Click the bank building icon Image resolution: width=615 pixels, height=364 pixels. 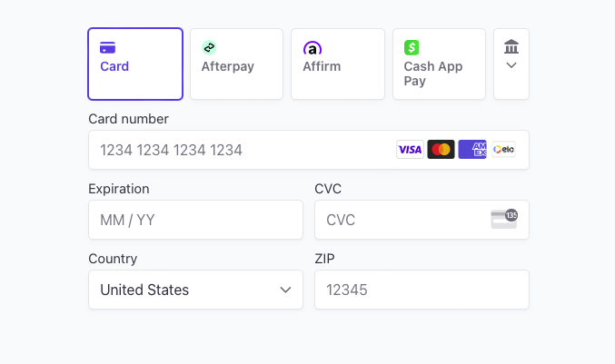pos(511,46)
